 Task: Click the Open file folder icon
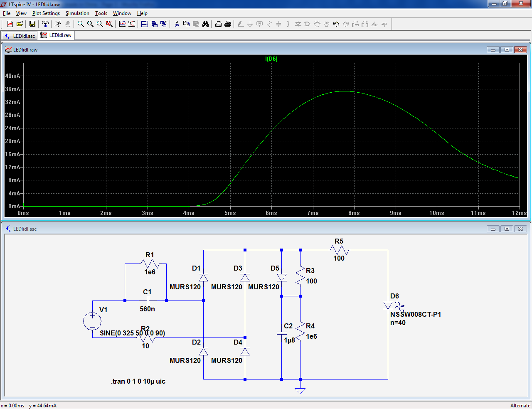point(20,24)
